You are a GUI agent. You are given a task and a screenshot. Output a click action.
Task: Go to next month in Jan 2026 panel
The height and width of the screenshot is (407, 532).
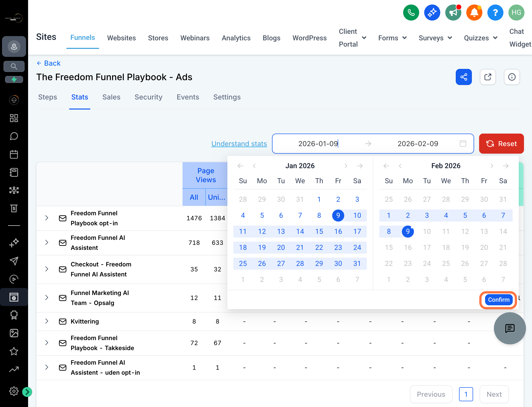coord(346,166)
